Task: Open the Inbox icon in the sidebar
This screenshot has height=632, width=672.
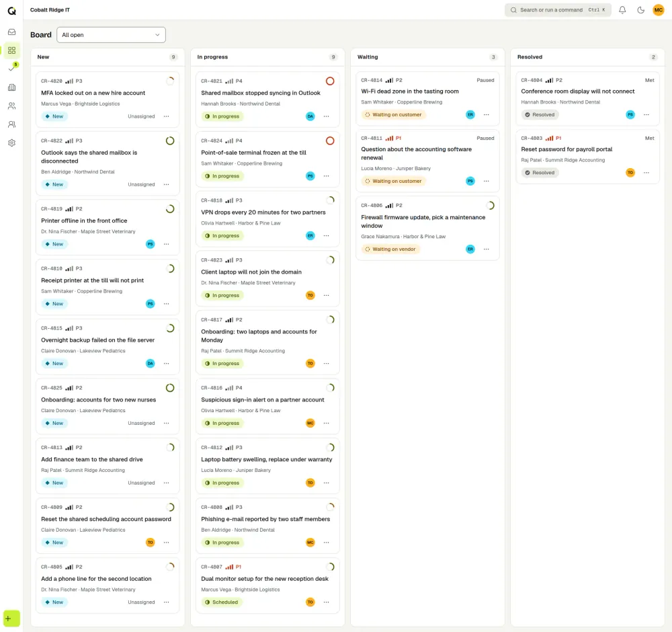Action: pyautogui.click(x=11, y=32)
